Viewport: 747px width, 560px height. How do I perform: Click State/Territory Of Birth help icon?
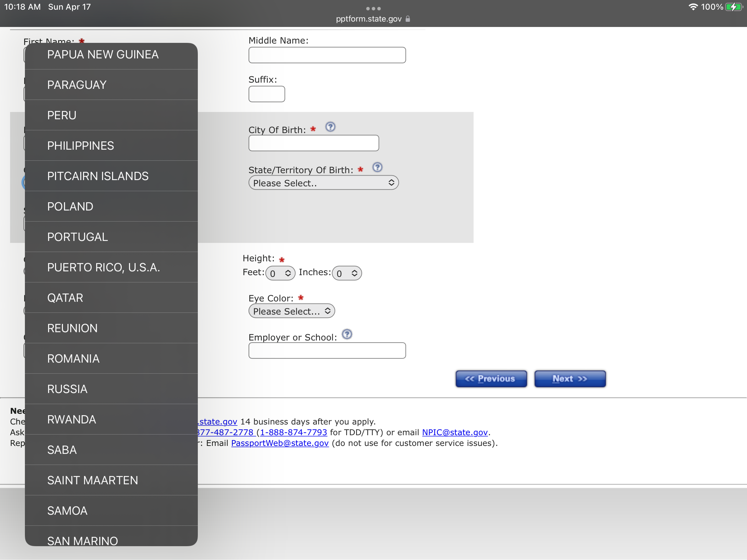click(x=377, y=167)
